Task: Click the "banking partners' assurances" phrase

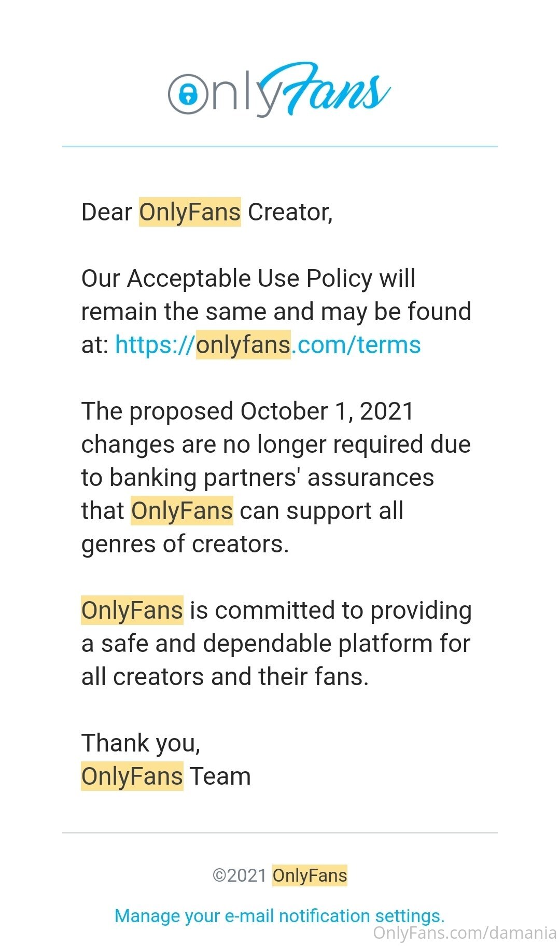Action: (x=272, y=478)
